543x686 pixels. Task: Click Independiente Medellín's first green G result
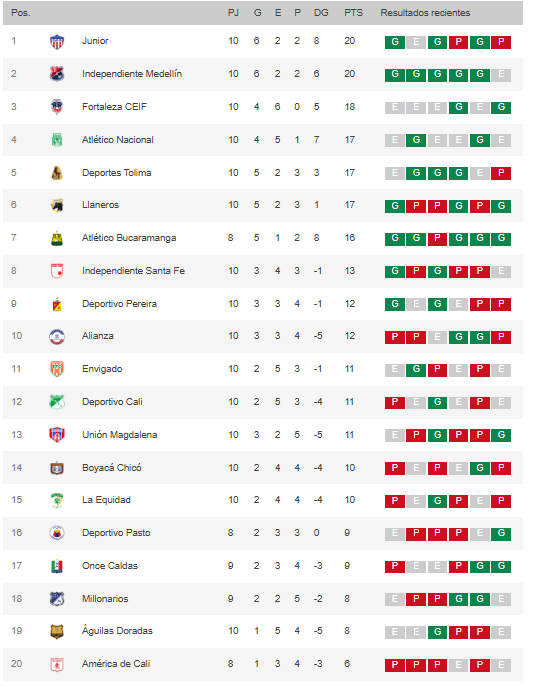tap(395, 75)
